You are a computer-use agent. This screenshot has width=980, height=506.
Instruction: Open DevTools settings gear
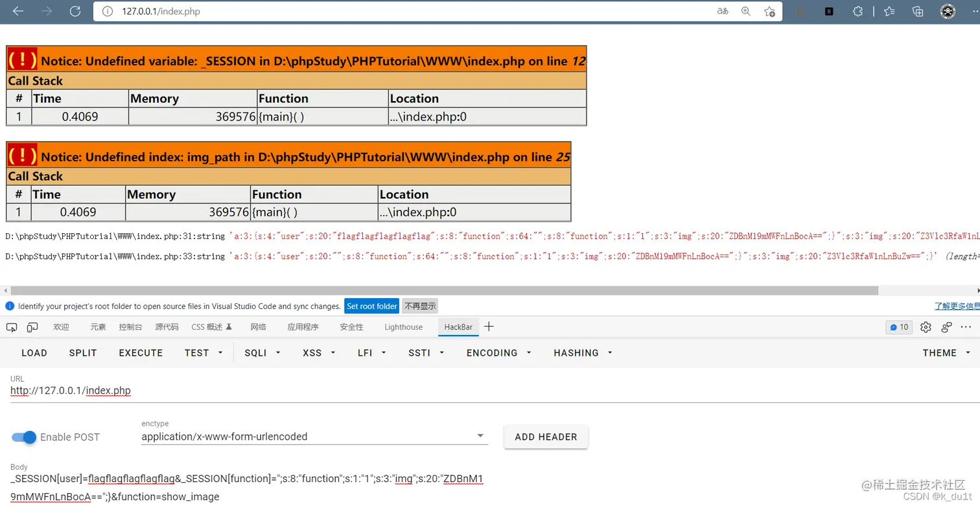click(x=926, y=327)
